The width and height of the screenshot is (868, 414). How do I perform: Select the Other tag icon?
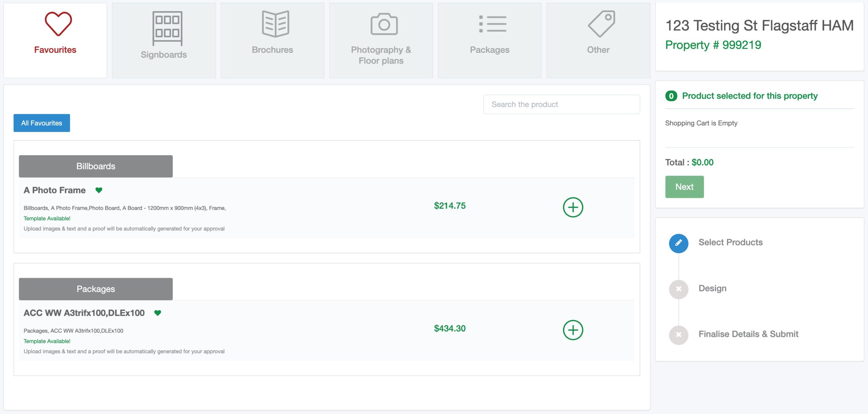coord(601,24)
